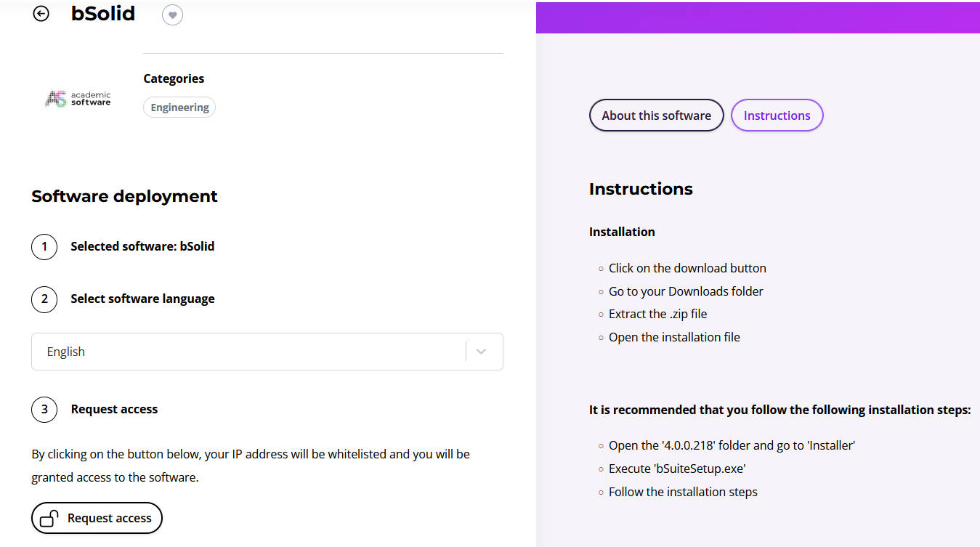Favorite bSolid using the heart icon
This screenshot has height=547, width=980.
(x=172, y=15)
